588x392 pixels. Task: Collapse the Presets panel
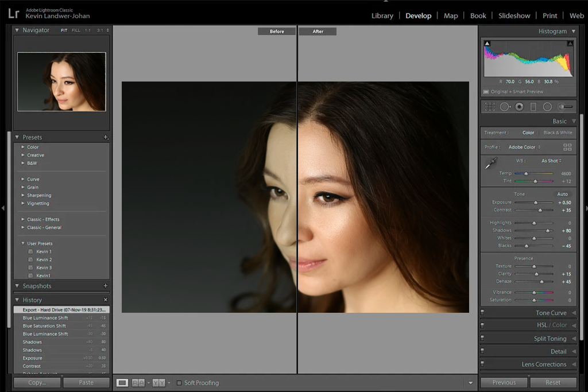click(x=17, y=137)
